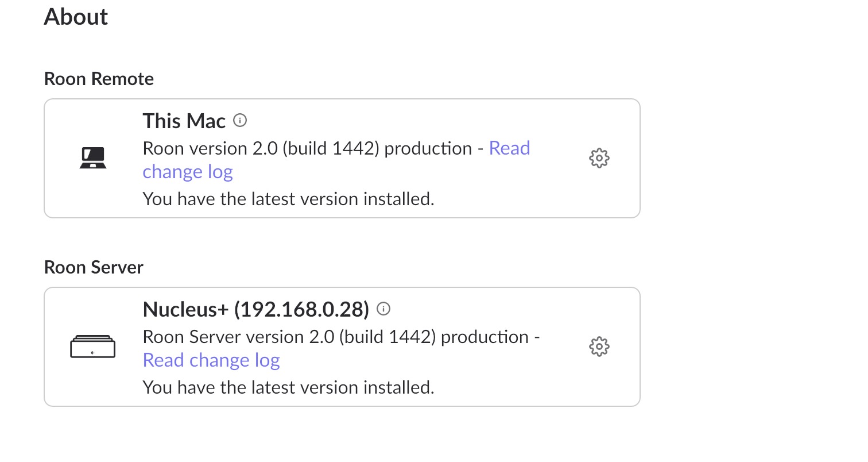Click the laptop icon in Roon Remote card
The width and height of the screenshot is (868, 462).
92,158
